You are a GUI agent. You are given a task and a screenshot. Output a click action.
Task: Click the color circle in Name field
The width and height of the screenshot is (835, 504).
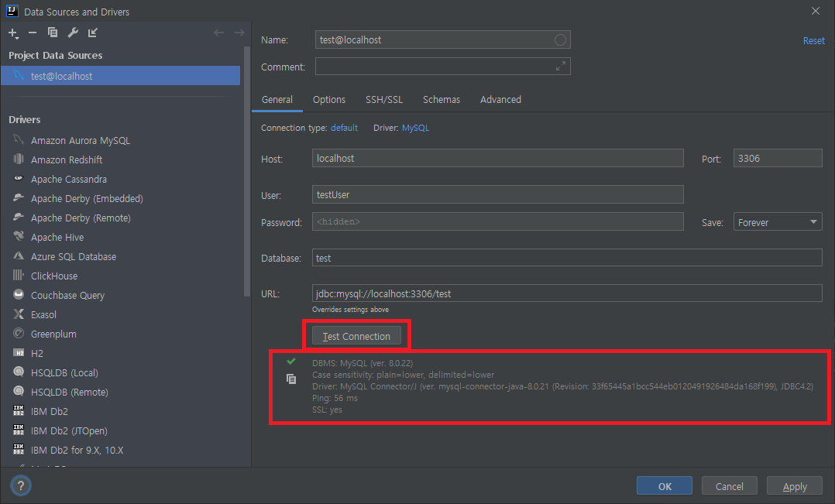coord(560,40)
